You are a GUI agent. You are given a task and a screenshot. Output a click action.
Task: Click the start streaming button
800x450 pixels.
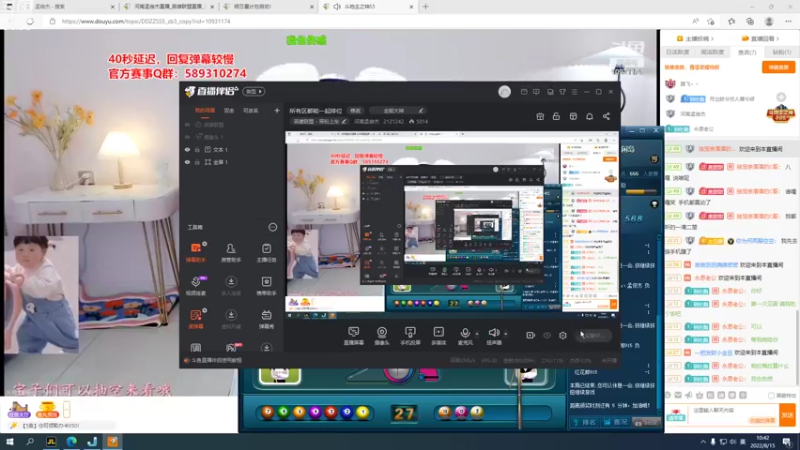[593, 335]
